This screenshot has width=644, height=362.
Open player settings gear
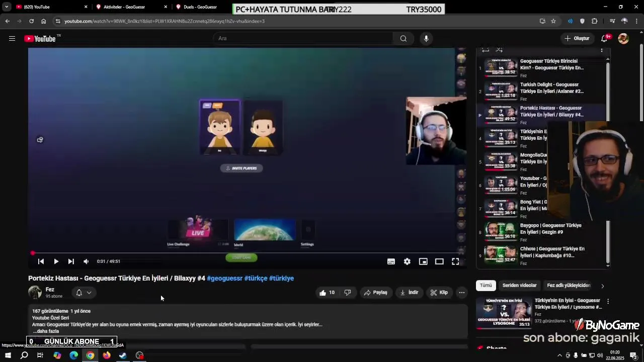coord(407,261)
